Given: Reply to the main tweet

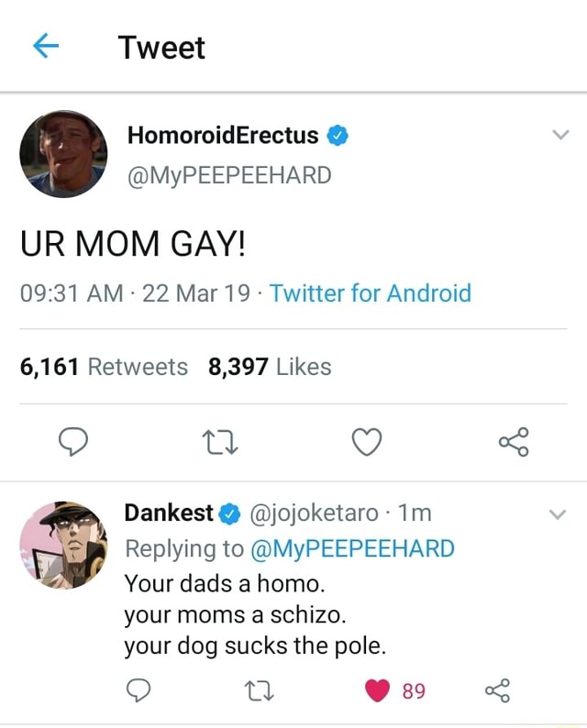Looking at the screenshot, I should point(72,443).
